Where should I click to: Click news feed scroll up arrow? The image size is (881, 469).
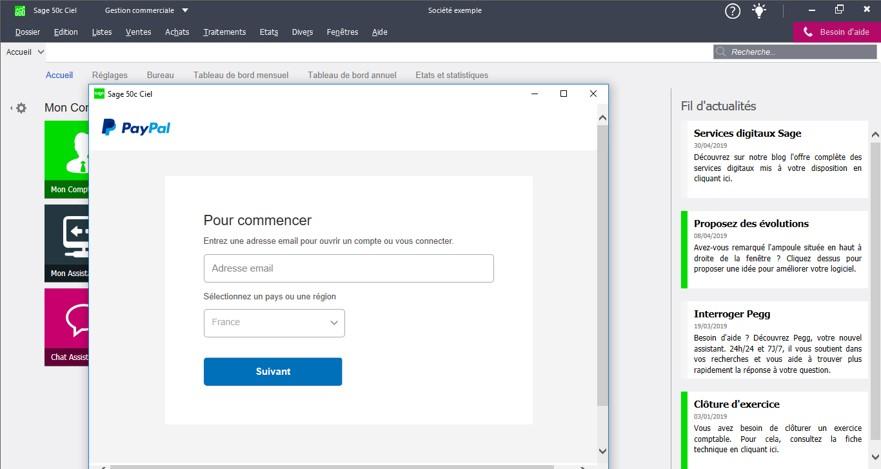875,135
